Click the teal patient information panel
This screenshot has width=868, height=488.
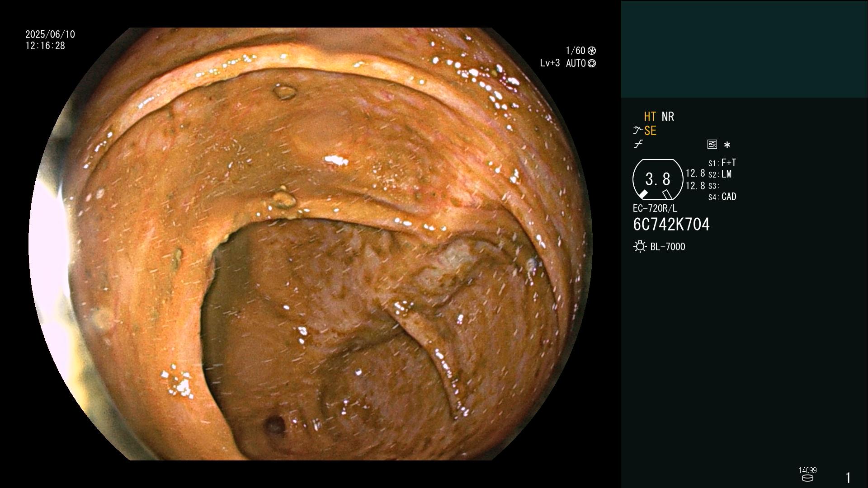coord(744,49)
